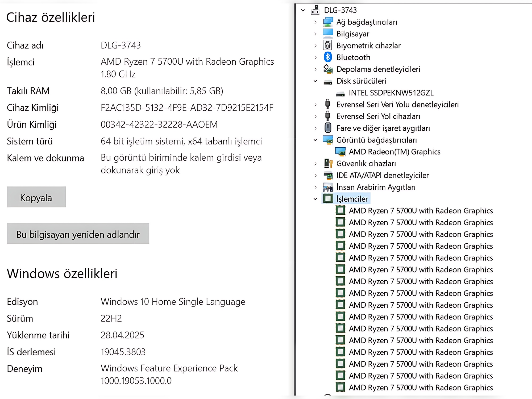Expand Evrensel Seri Veri Yolu denetleyicileri
This screenshot has width=532, height=399.
point(315,105)
